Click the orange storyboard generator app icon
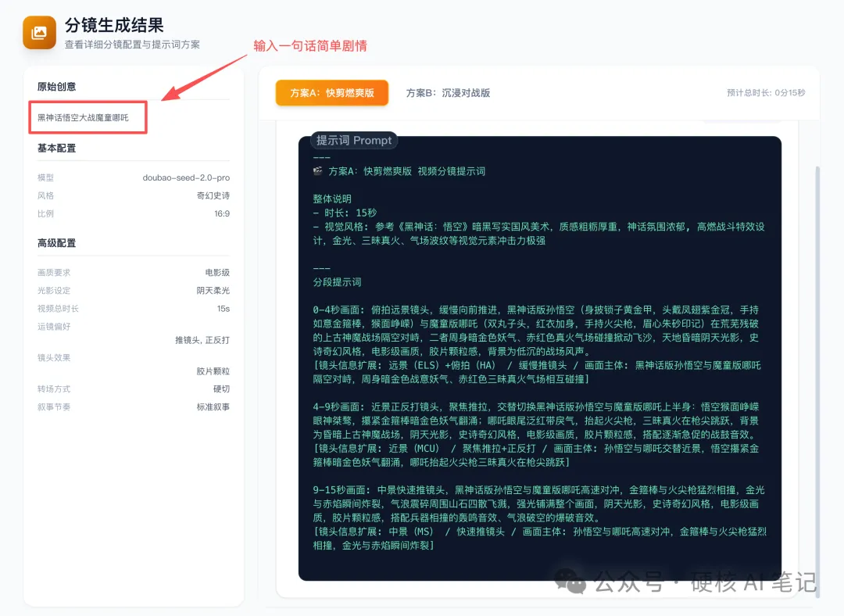 pyautogui.click(x=38, y=33)
